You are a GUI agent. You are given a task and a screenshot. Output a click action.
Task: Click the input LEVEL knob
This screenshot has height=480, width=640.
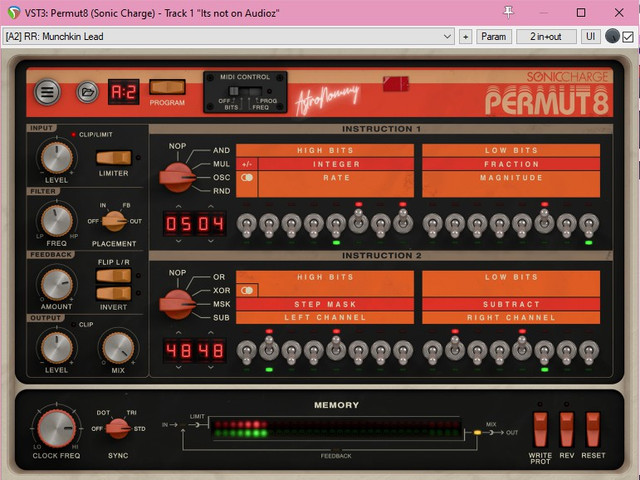(56, 158)
